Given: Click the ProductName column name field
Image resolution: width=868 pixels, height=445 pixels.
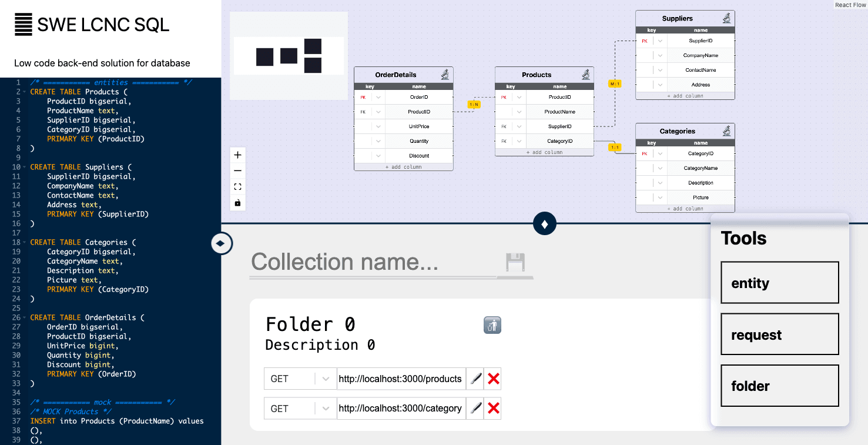Looking at the screenshot, I should point(560,112).
